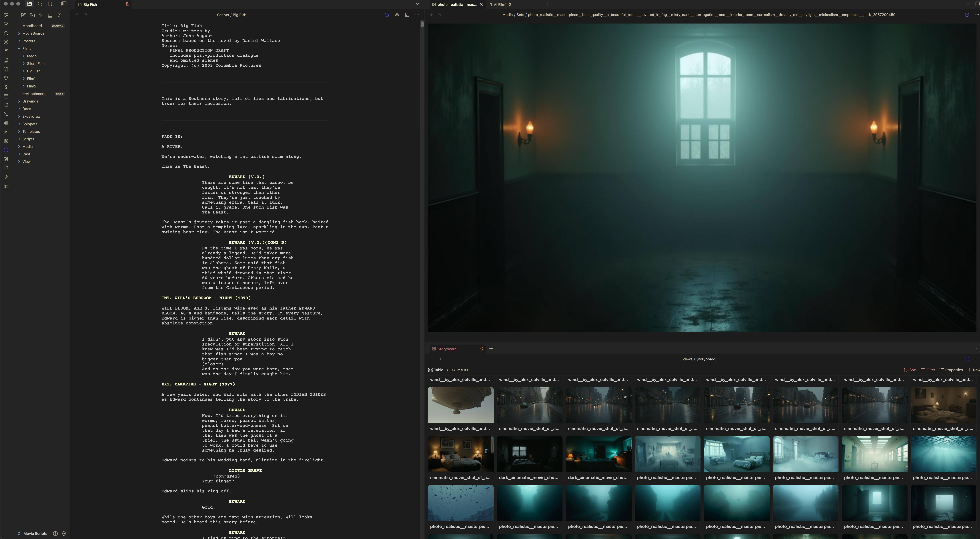The width and height of the screenshot is (980, 539).
Task: Click the new folder icon
Action: (32, 15)
